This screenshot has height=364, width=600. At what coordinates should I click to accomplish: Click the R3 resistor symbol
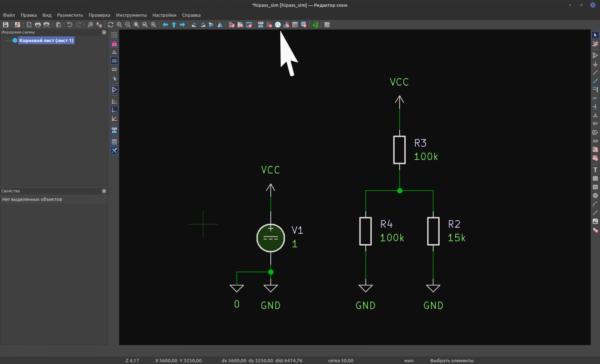click(x=399, y=150)
